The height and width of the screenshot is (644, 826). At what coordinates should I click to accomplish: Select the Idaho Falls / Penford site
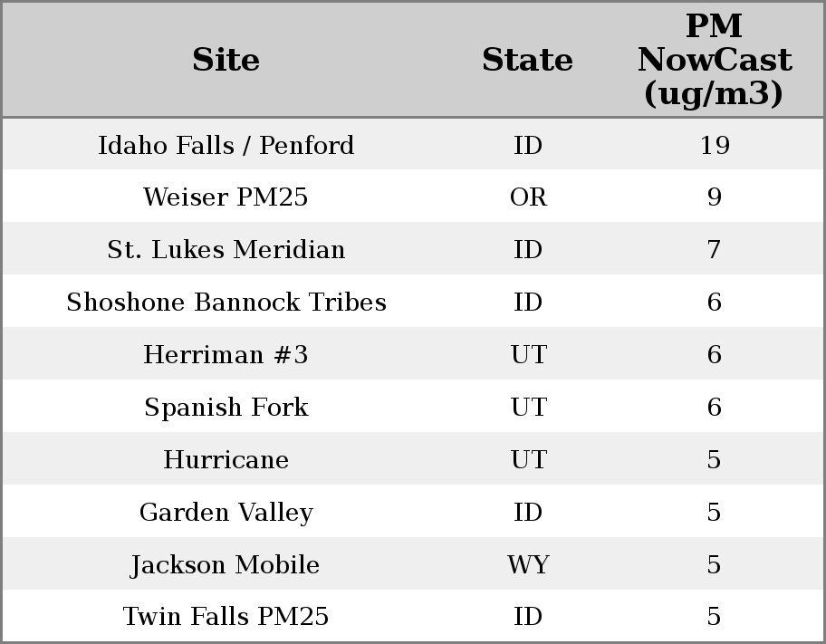pyautogui.click(x=226, y=145)
